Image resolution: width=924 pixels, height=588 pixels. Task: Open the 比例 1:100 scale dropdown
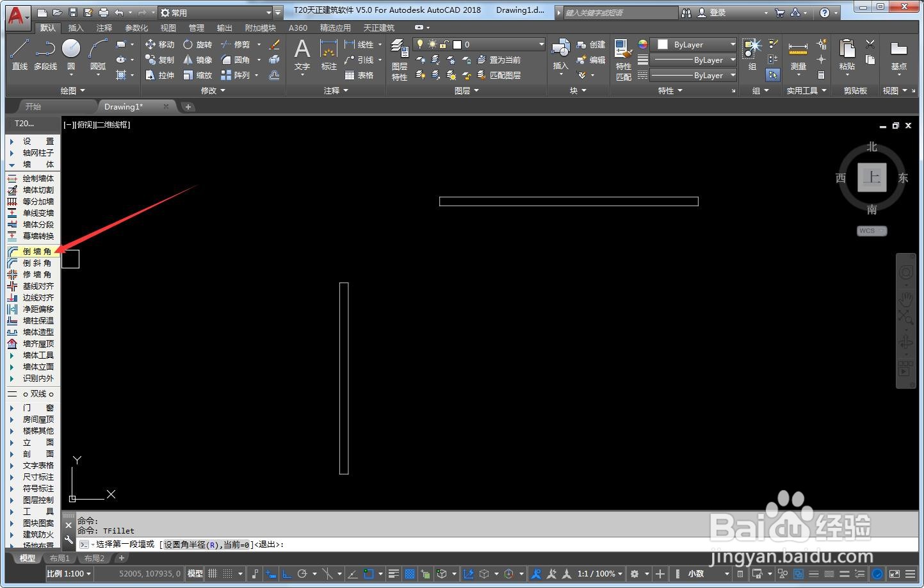tap(69, 574)
